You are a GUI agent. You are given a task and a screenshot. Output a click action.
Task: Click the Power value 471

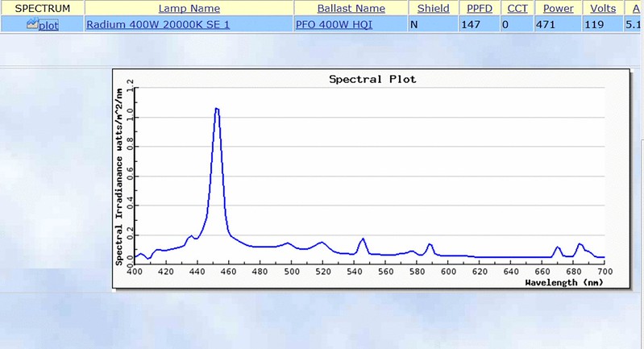click(546, 24)
